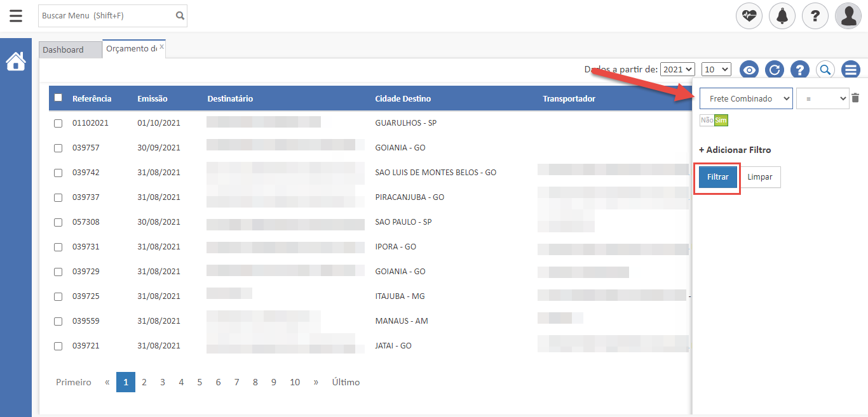Open the Frete Combinado filter dropdown
The height and width of the screenshot is (417, 868).
point(746,98)
